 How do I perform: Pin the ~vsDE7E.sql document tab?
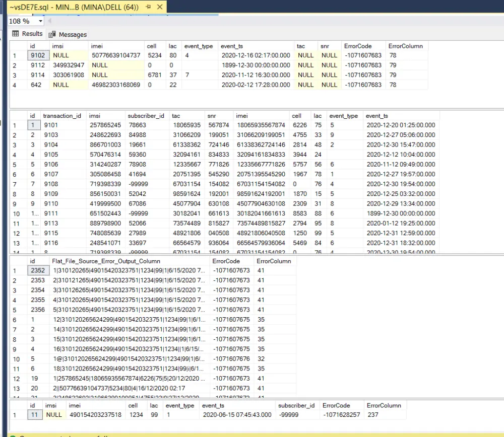coord(148,7)
